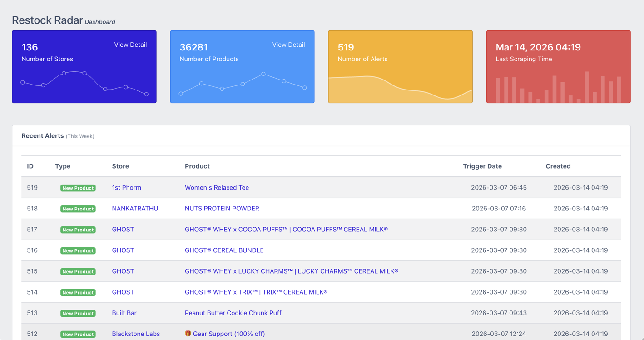
Task: View the NUTS PROTEIN POWDER product
Action: click(222, 208)
